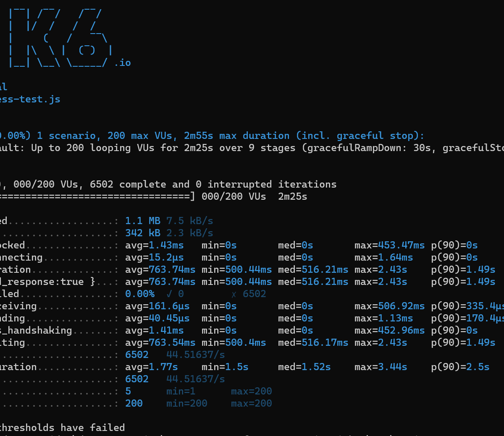Select the avg=1.43ms blocked value
Image resolution: width=504 pixels, height=436 pixels.
154,245
